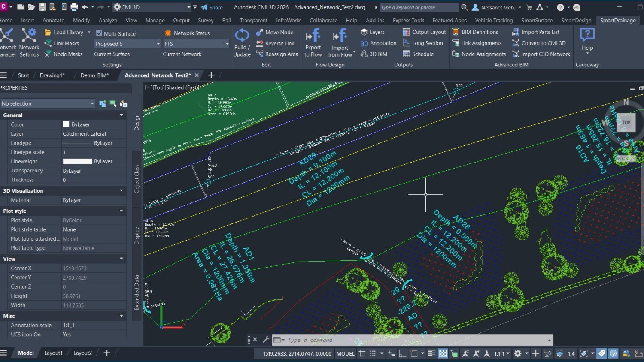The height and width of the screenshot is (362, 644).
Task: Click the Build / Update icon
Action: click(242, 36)
